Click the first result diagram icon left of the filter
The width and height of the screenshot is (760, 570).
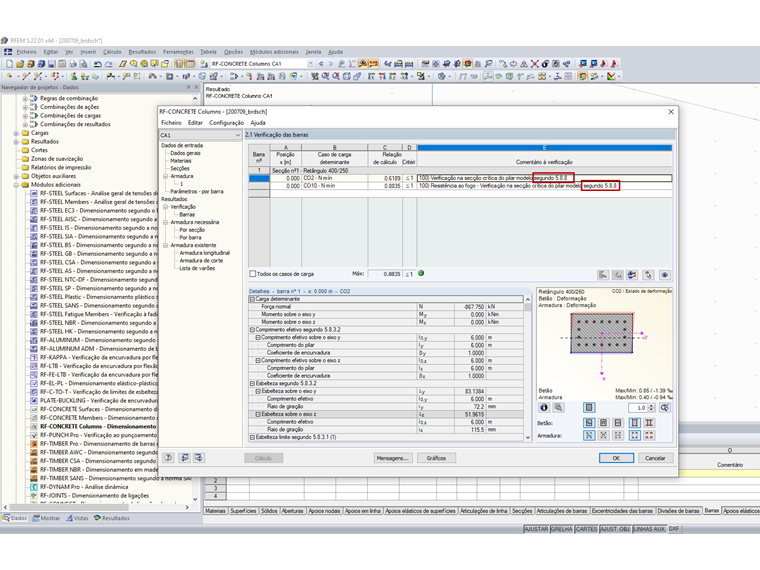[x=603, y=275]
